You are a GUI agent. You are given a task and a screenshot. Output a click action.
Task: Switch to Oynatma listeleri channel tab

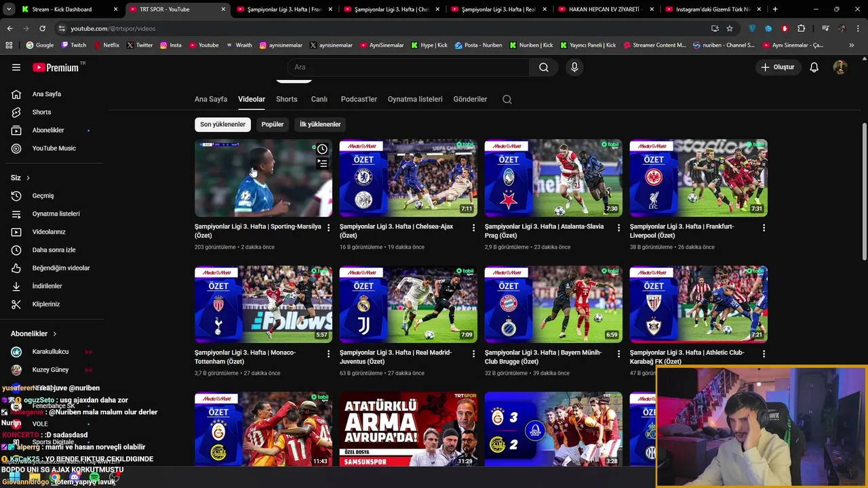click(x=415, y=99)
